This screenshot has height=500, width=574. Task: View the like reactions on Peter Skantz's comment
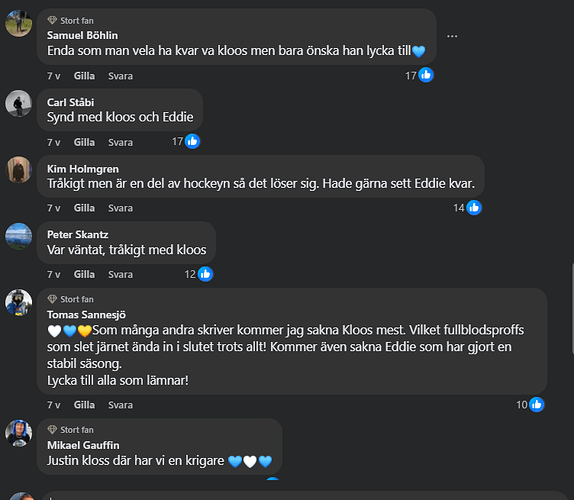[x=199, y=274]
